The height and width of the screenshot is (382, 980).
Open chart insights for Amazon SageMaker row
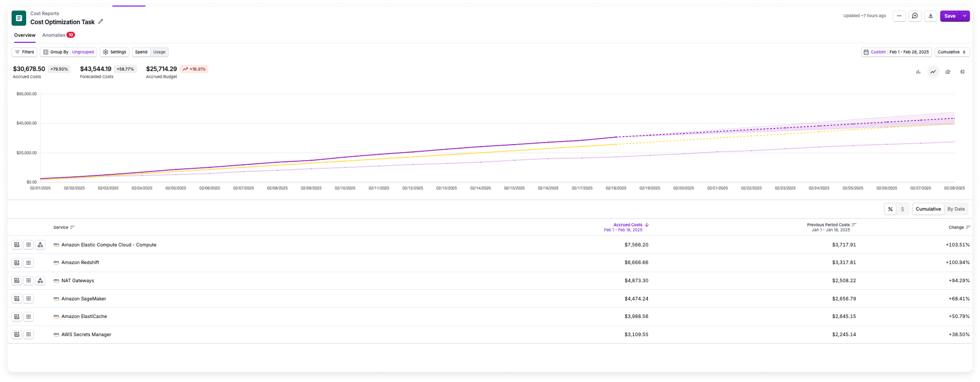pos(17,299)
